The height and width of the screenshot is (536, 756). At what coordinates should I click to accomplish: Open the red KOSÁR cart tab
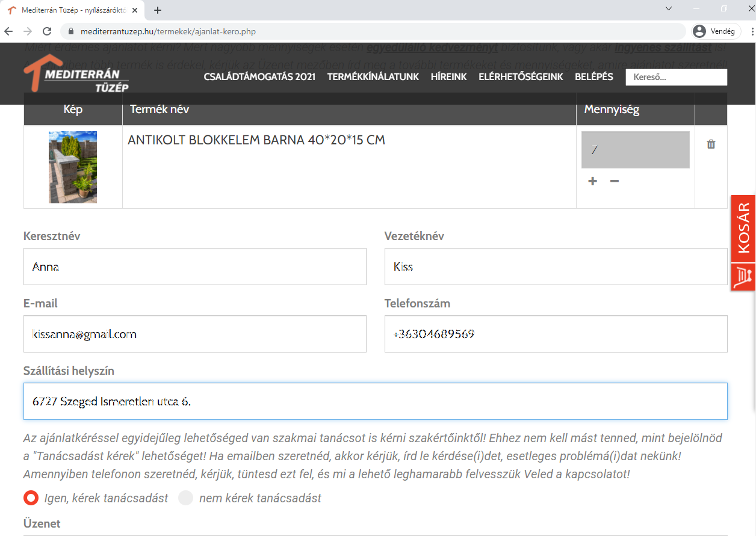(x=743, y=229)
